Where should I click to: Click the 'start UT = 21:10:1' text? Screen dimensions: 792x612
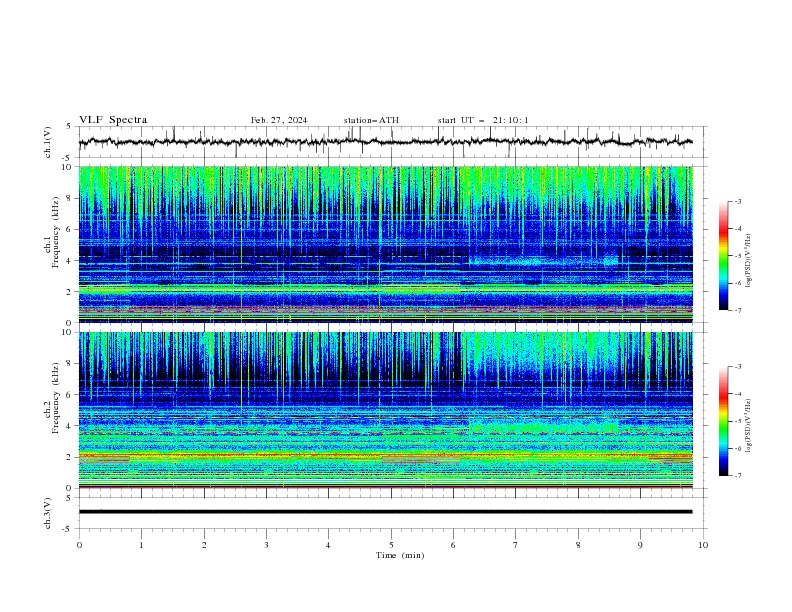coord(483,120)
